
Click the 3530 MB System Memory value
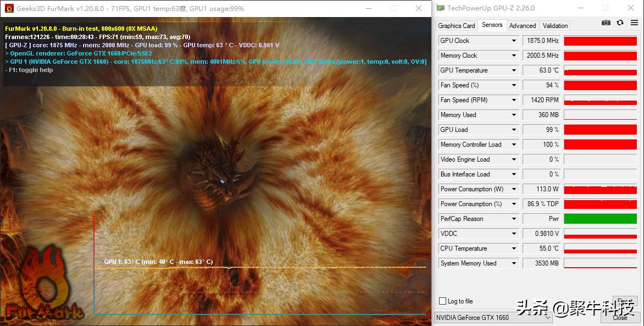pyautogui.click(x=541, y=263)
